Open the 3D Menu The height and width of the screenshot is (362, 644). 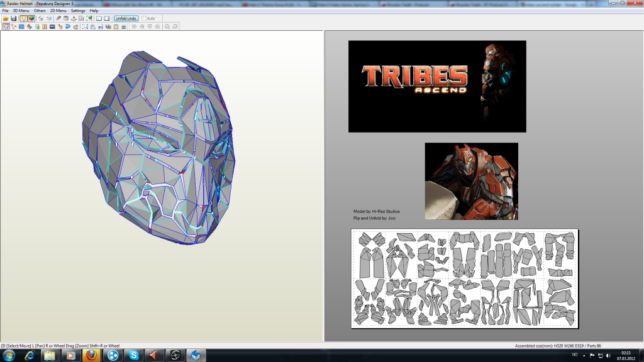click(x=21, y=11)
